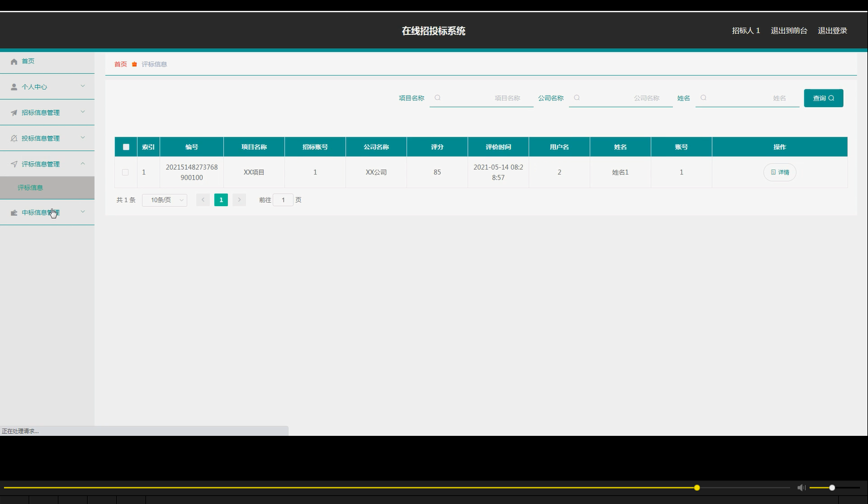Viewport: 868px width, 504px height.
Task: Expand the 投标信息管理 menu chevron
Action: tap(82, 138)
